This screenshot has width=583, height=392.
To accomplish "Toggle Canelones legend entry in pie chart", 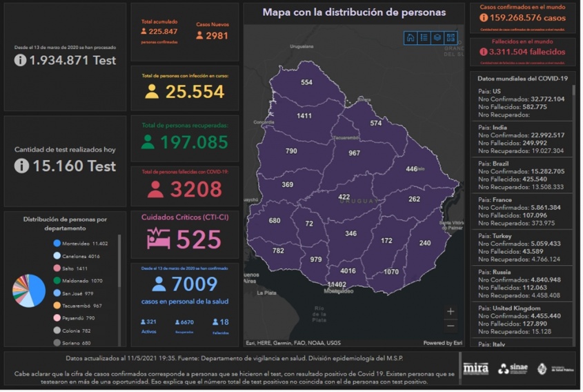I will coord(57,256).
